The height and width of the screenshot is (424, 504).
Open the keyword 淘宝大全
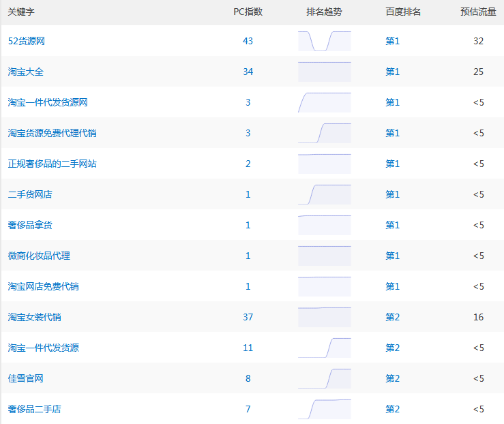tap(26, 72)
